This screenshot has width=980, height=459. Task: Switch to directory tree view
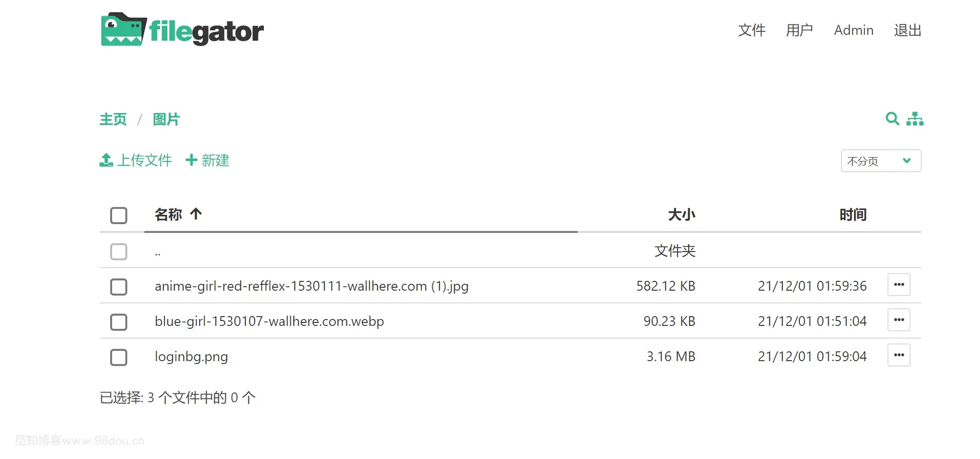[915, 119]
